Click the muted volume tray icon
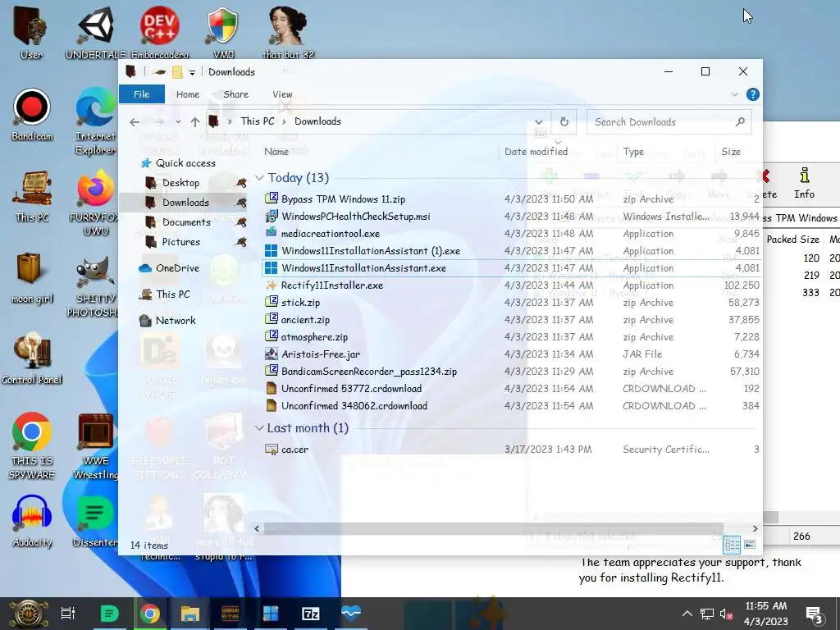The image size is (840, 630). (726, 614)
